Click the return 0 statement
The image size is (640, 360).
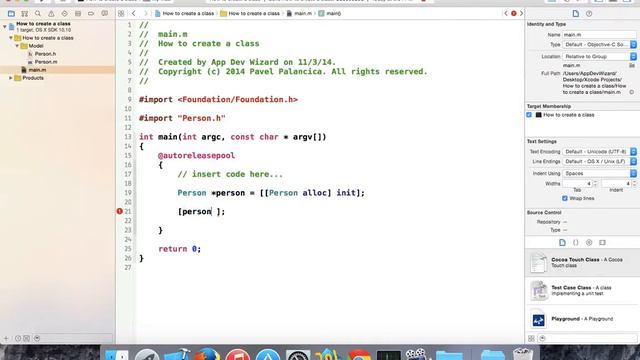point(180,249)
